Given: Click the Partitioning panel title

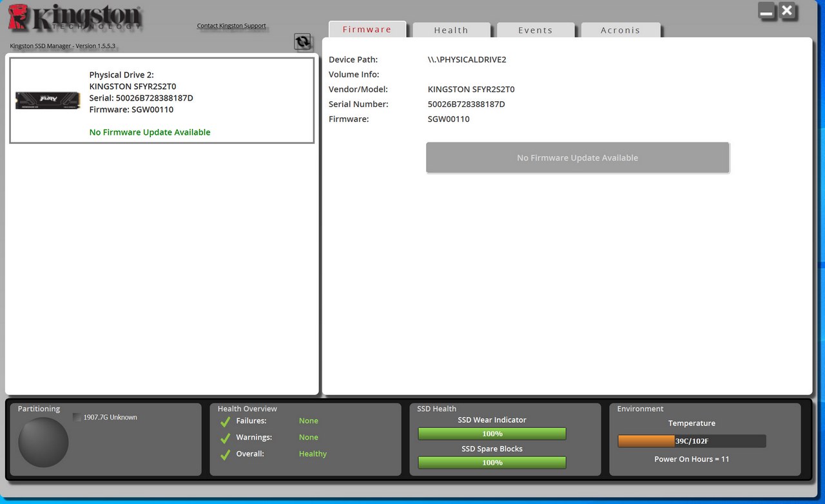Looking at the screenshot, I should click(x=39, y=409).
